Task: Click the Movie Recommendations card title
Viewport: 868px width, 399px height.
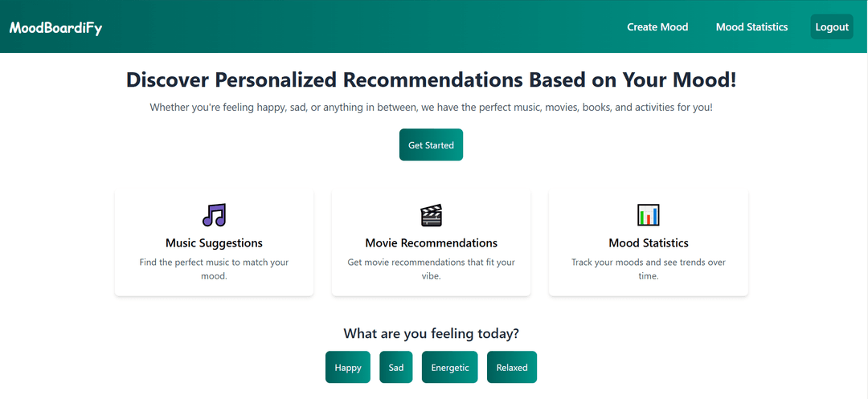Action: tap(432, 243)
